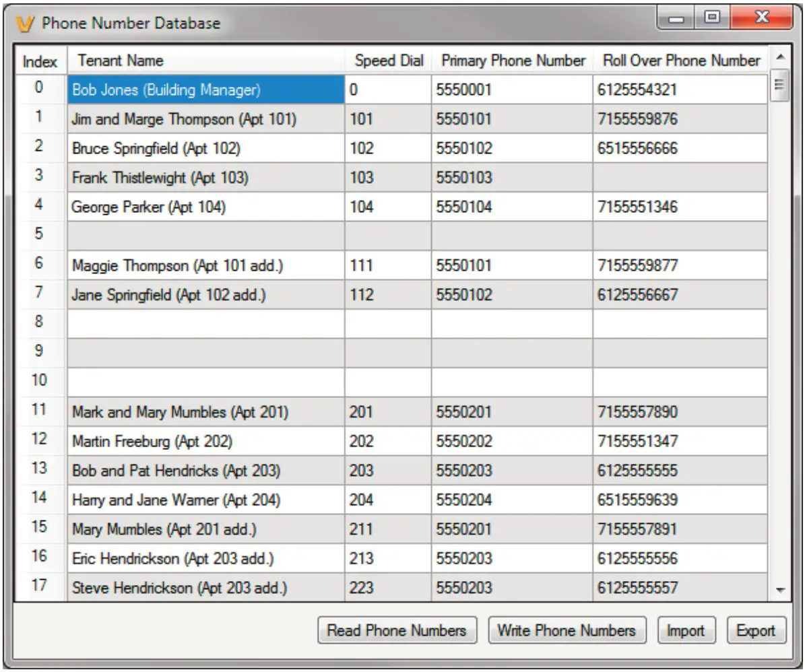The image size is (805, 672).
Task: Click row header with index 17
Action: pyautogui.click(x=40, y=587)
